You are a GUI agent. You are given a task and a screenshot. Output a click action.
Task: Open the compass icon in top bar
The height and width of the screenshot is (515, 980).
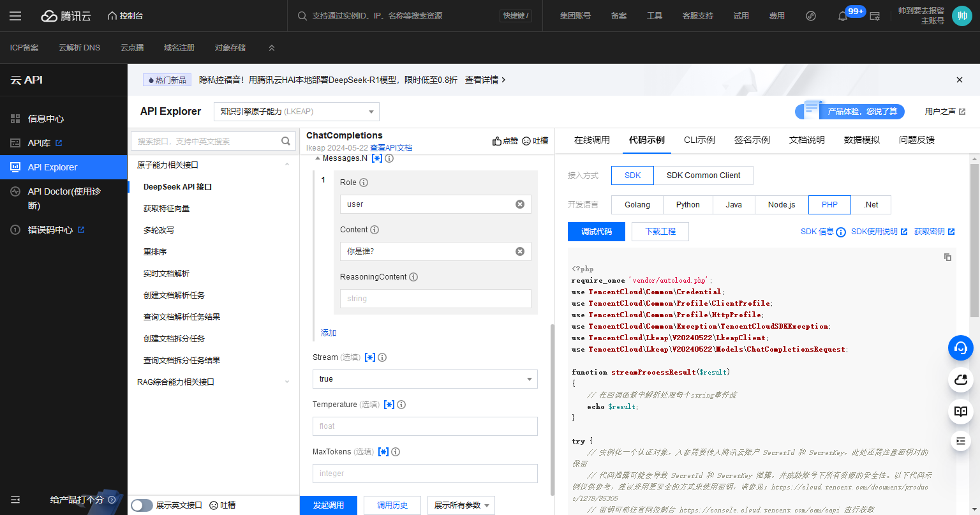(x=811, y=16)
